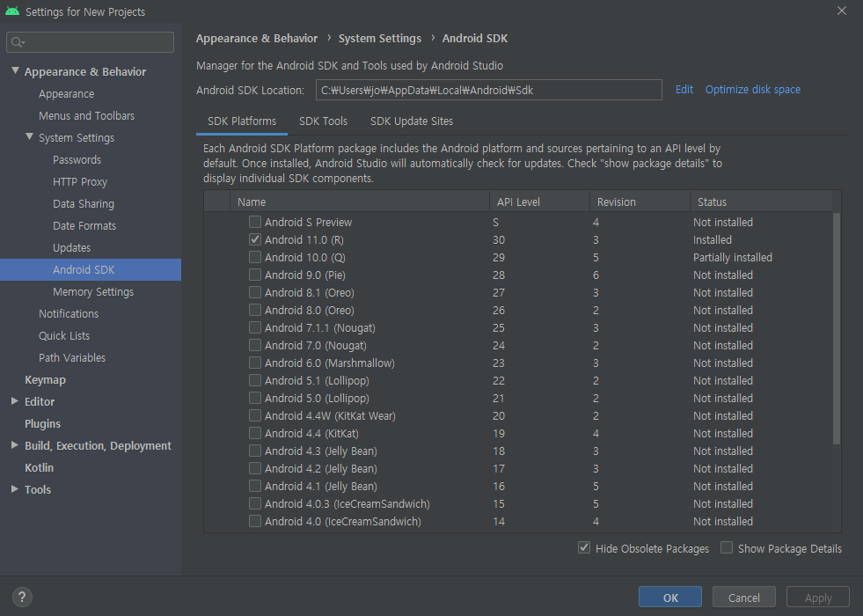863x616 pixels.
Task: Select the Android 7.1.1 (Nougat) checkbox
Action: pyautogui.click(x=255, y=327)
